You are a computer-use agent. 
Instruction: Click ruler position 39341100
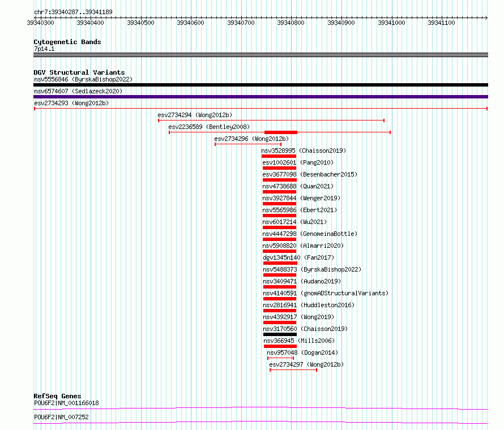(441, 23)
